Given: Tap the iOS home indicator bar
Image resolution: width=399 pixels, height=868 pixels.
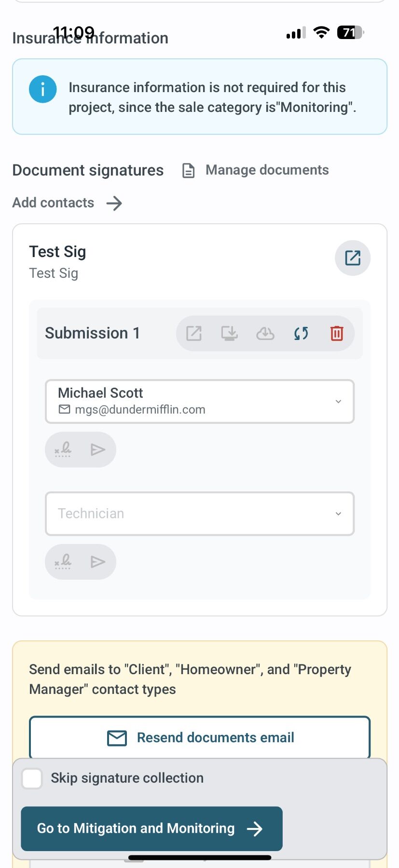Looking at the screenshot, I should (199, 858).
